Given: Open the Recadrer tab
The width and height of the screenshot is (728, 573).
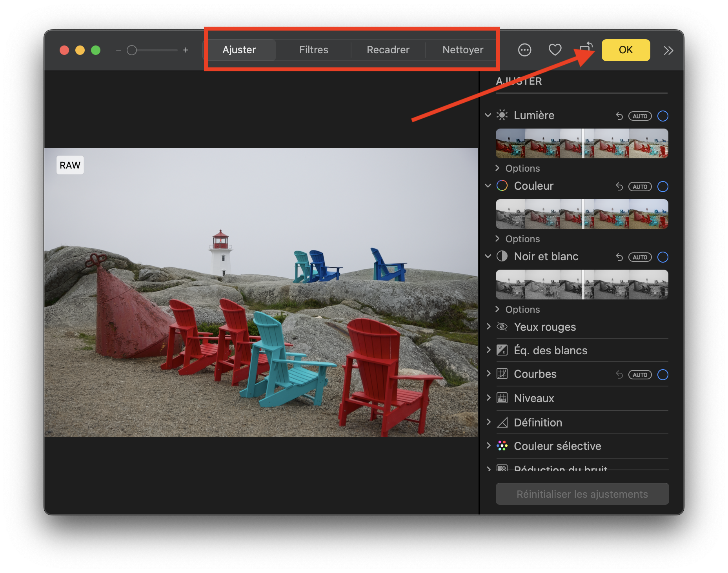Looking at the screenshot, I should tap(388, 50).
